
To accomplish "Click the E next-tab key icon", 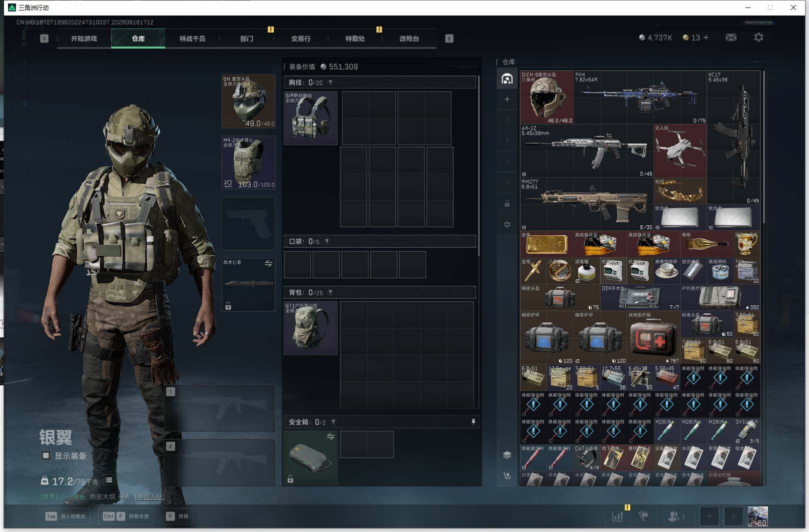I will (449, 39).
